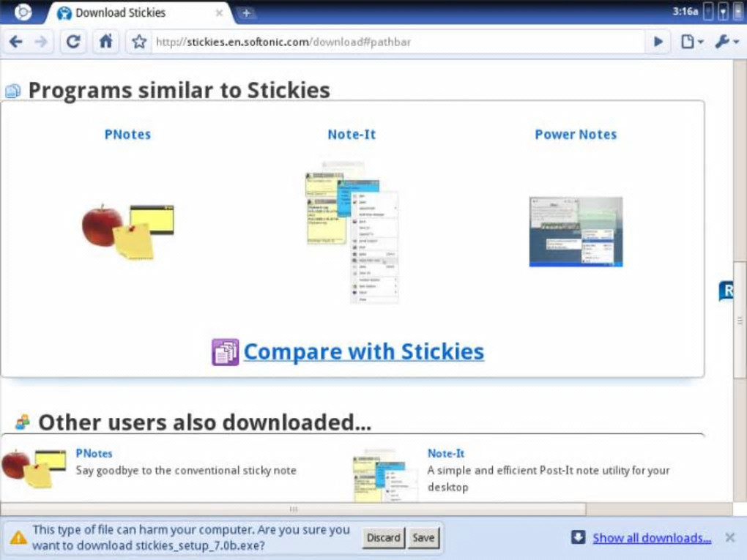Click the Power Notes screenshot thumbnail

tap(576, 232)
